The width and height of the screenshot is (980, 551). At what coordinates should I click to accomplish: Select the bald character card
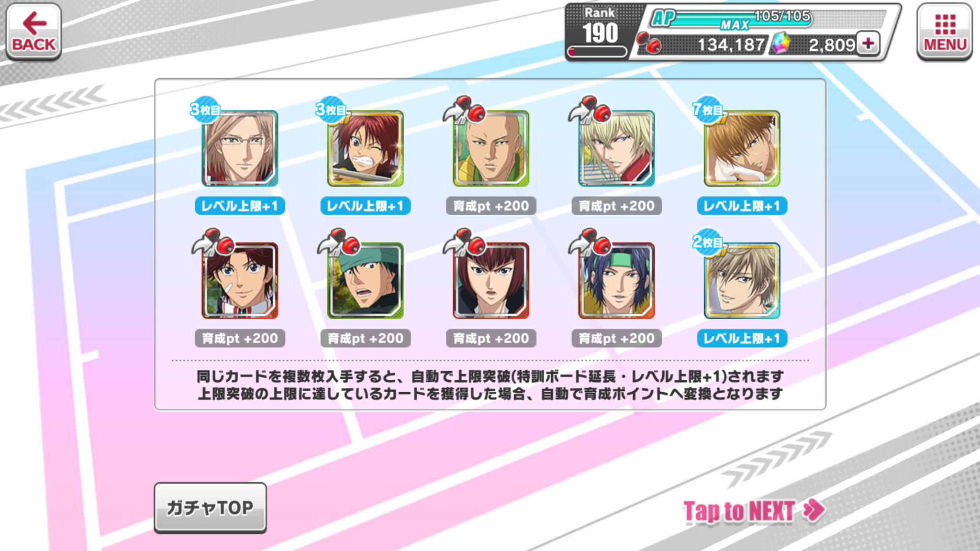[491, 148]
